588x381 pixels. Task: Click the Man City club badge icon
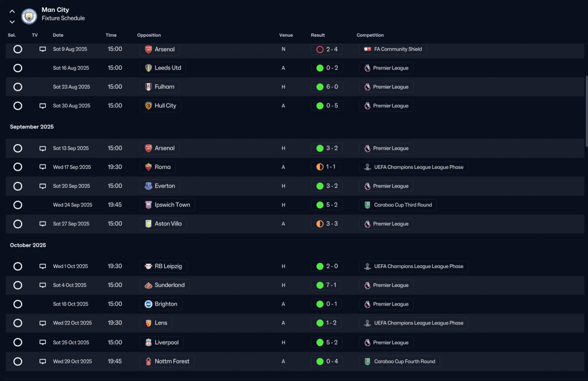coord(29,17)
